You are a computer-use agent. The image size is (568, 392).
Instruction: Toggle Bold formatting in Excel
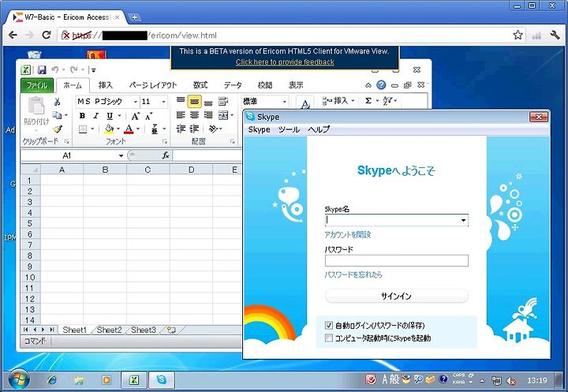click(82, 116)
